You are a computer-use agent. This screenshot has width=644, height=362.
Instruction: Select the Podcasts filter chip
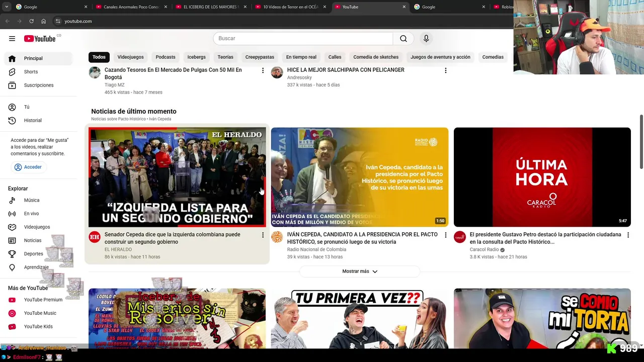click(x=166, y=57)
